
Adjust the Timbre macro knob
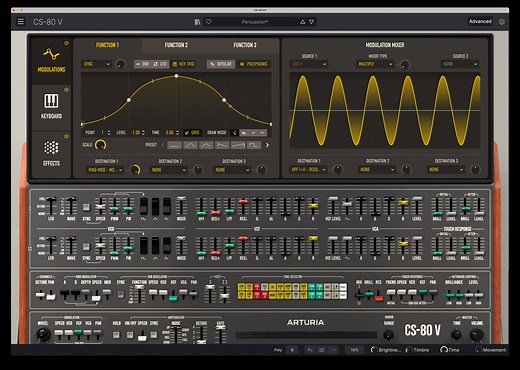(x=408, y=350)
